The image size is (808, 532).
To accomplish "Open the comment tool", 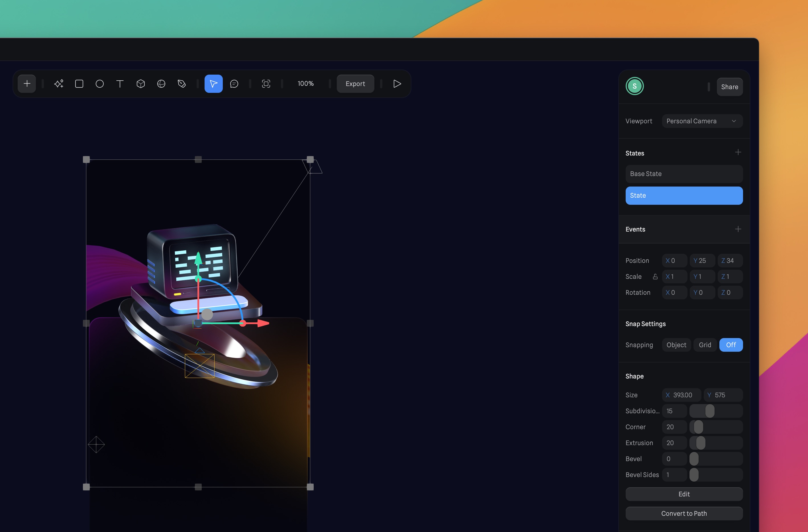I will [x=234, y=83].
